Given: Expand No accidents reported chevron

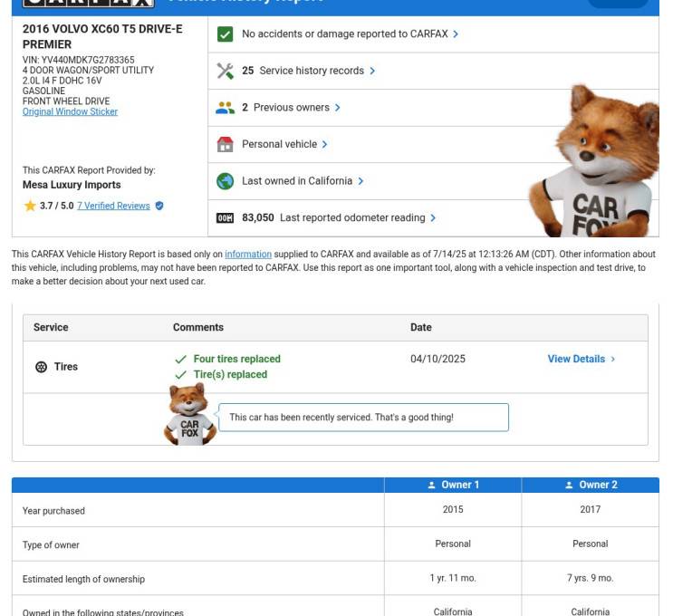Looking at the screenshot, I should (x=456, y=34).
